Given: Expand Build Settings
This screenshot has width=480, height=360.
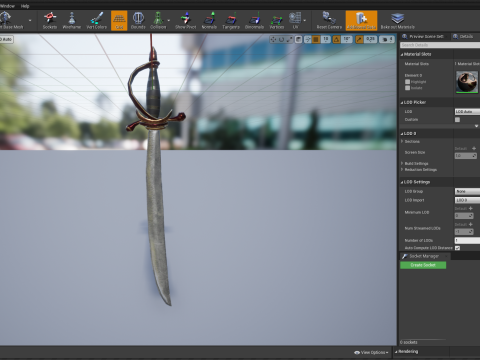Looking at the screenshot, I should 402,163.
